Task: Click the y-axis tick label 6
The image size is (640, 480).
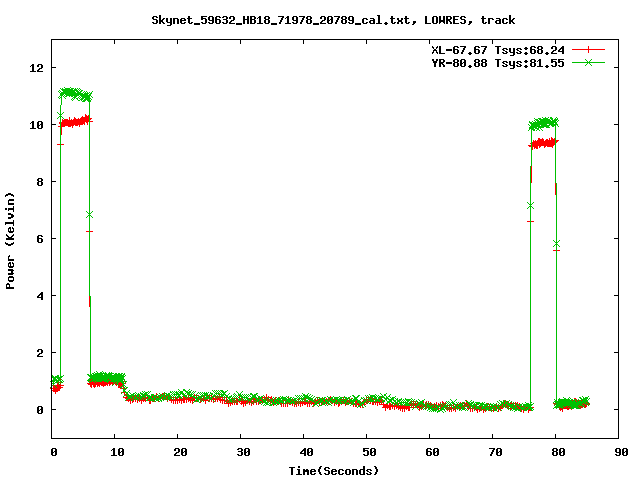Action: [x=40, y=239]
